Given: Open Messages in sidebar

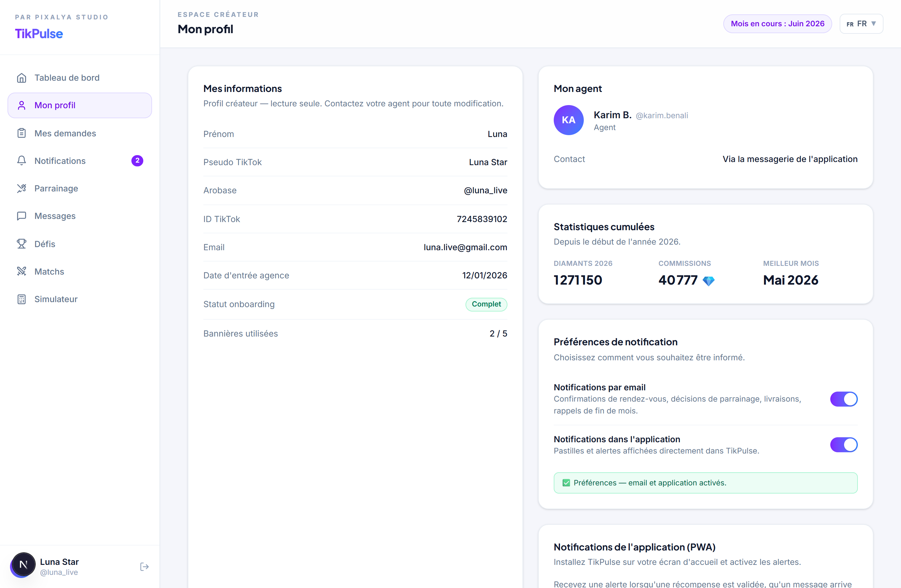Looking at the screenshot, I should (x=79, y=216).
